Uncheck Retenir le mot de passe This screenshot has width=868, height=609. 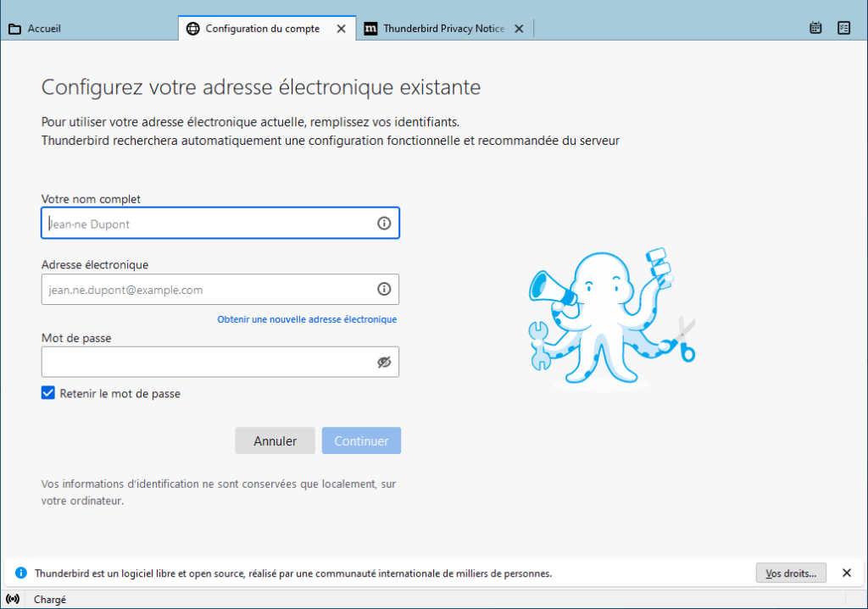pyautogui.click(x=48, y=393)
